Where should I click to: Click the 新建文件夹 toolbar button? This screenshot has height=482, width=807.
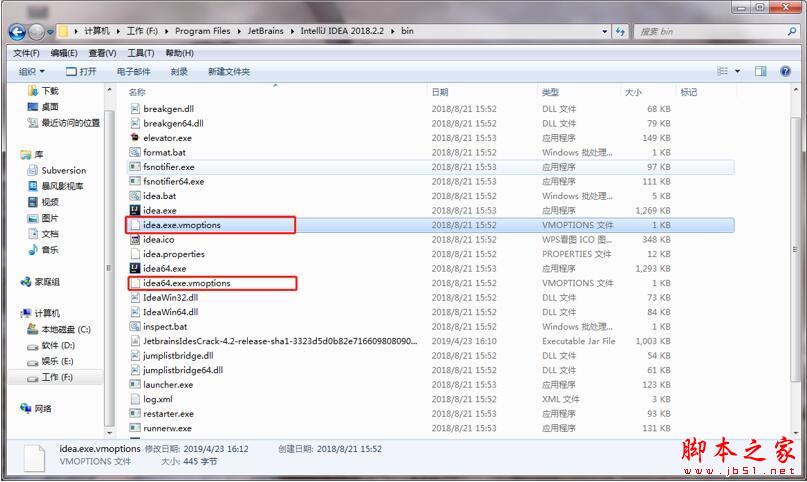[229, 72]
